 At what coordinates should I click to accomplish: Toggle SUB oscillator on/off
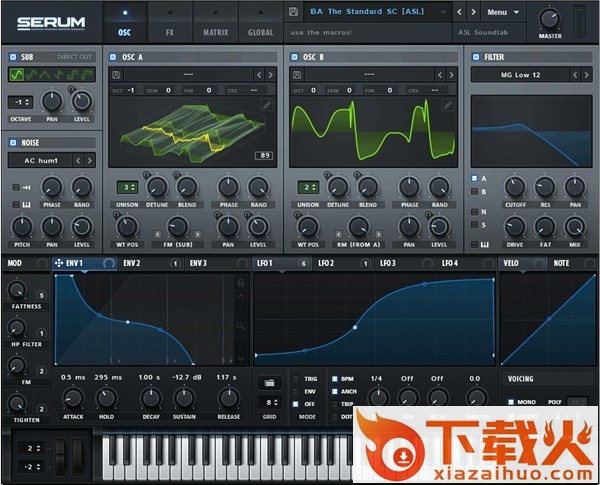coord(13,57)
